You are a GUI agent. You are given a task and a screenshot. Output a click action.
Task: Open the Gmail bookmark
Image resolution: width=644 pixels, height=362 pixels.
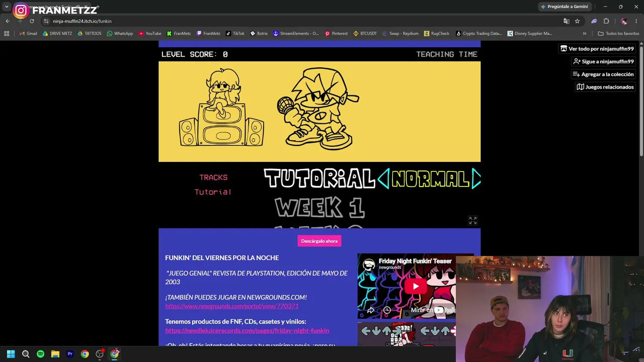28,34
